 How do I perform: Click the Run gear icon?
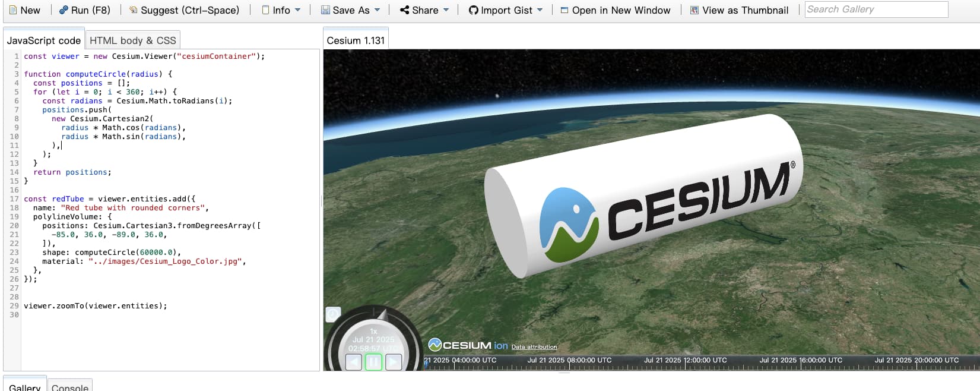coord(64,10)
